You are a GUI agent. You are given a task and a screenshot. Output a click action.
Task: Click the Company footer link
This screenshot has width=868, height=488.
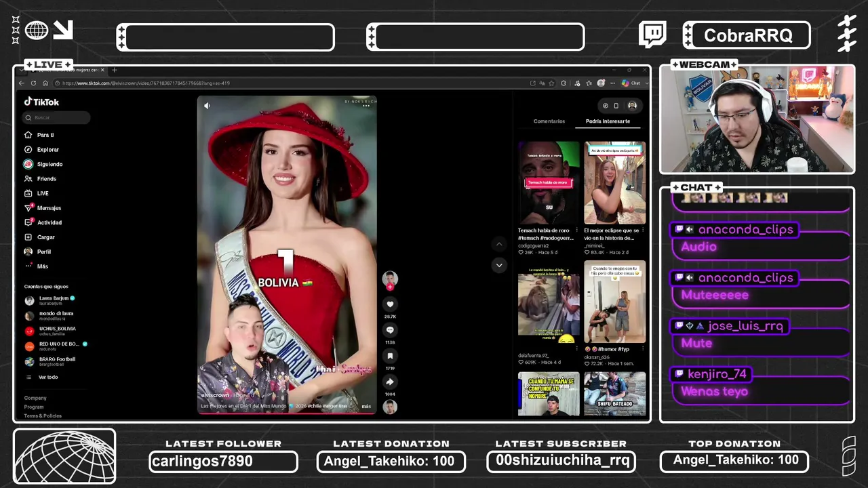(x=35, y=399)
